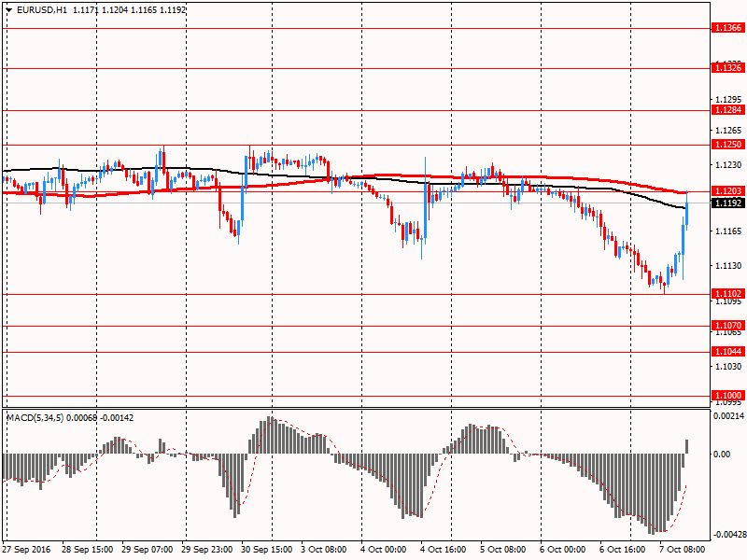Click the 1.1030 price scale value
The image size is (747, 560).
coord(728,366)
